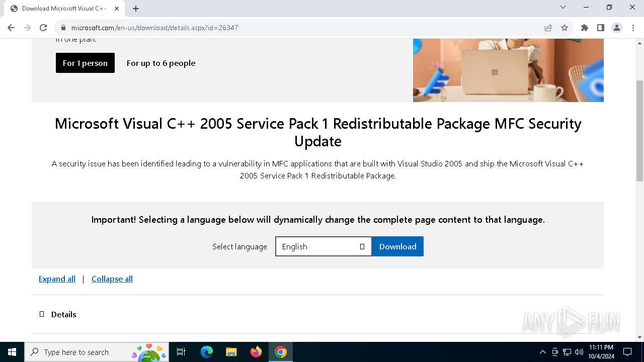
Task: Click the Collapse all link
Action: click(112, 279)
